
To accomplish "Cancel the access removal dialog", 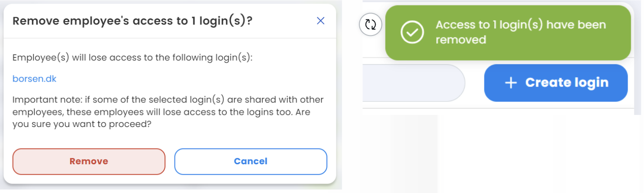I will click(x=250, y=162).
